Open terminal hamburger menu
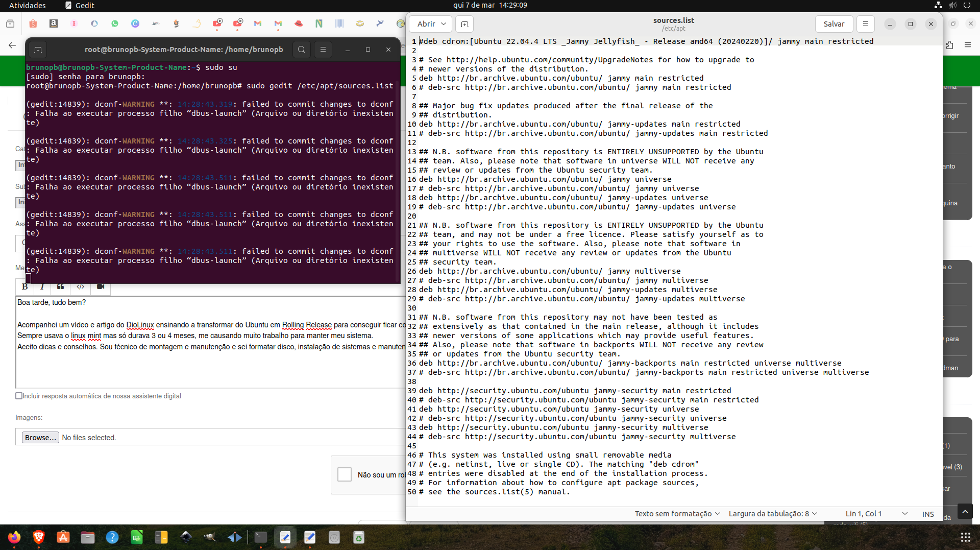980x550 pixels. point(323,50)
